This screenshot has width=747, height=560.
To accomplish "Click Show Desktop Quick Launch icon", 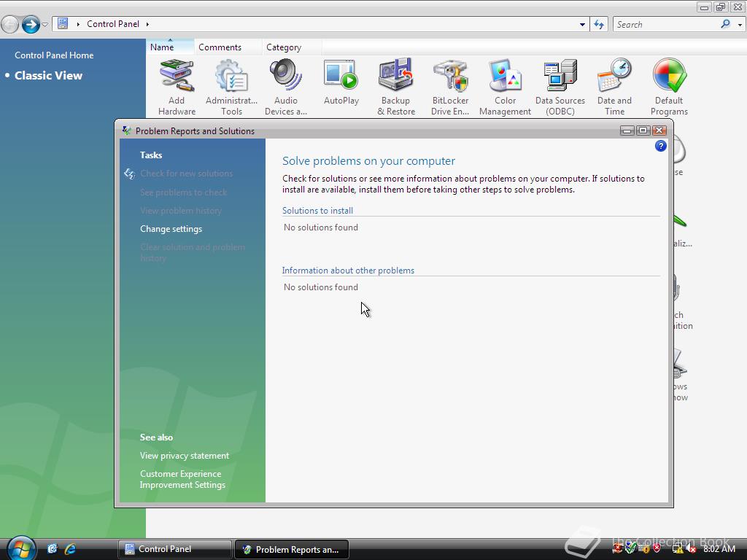I will (x=52, y=549).
